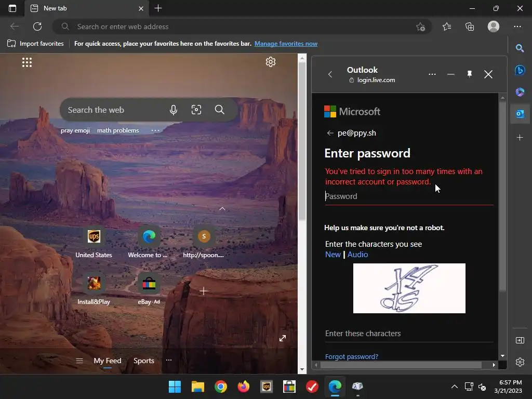The image size is (532, 399).
Task: Start visual search with camera icon
Action: tap(196, 110)
